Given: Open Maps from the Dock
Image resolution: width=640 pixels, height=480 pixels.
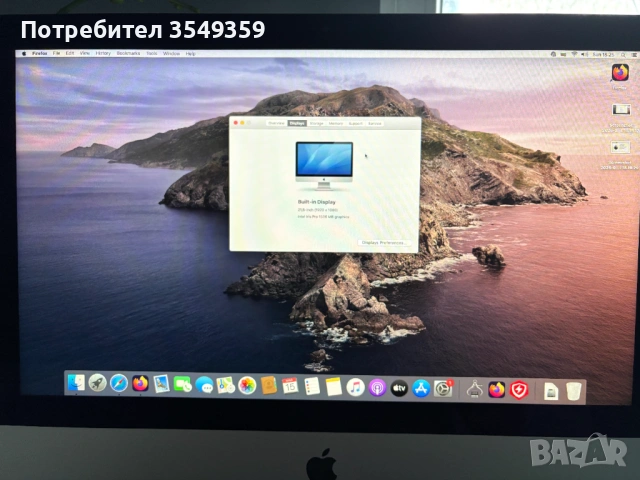Looking at the screenshot, I should pyautogui.click(x=225, y=385).
